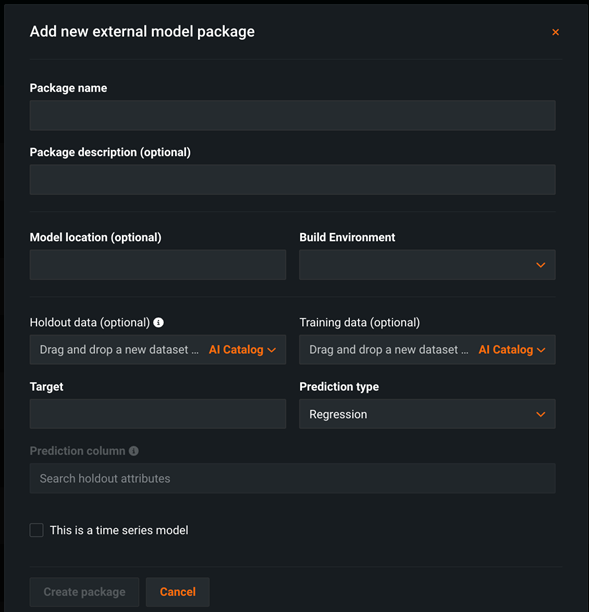Viewport: 589px width, 612px height.
Task: Open AI Catalog menu for Training data
Action: point(512,350)
